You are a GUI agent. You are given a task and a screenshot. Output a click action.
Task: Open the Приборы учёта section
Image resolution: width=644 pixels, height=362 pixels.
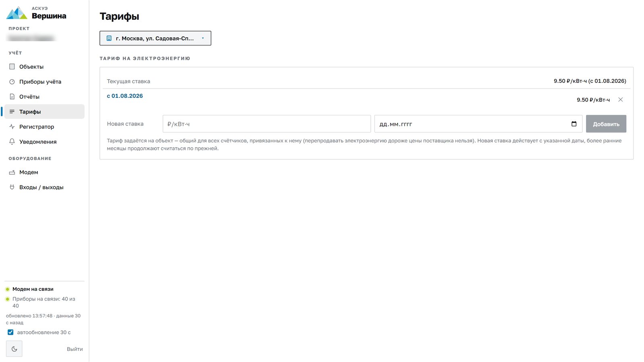click(x=44, y=82)
